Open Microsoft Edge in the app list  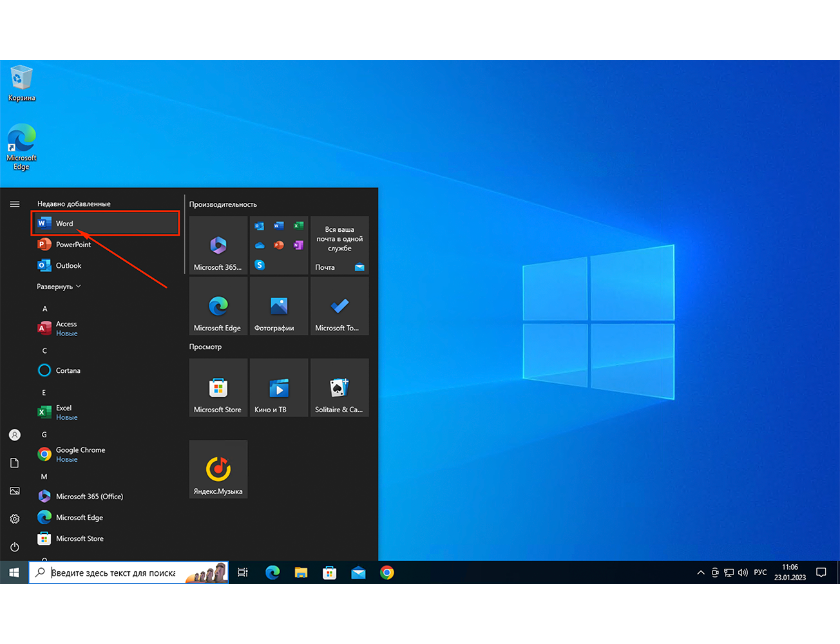(106, 517)
